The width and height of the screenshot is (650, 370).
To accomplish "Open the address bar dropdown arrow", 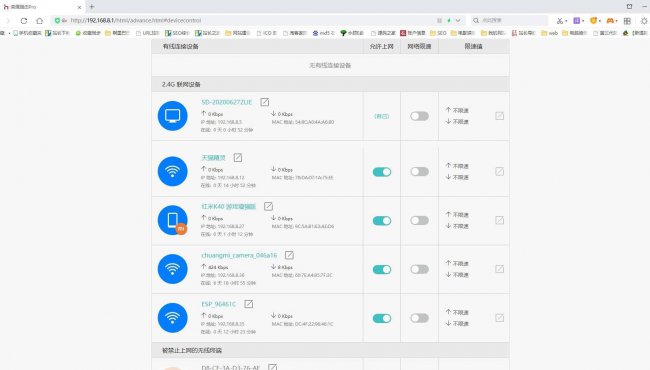I will [458, 20].
